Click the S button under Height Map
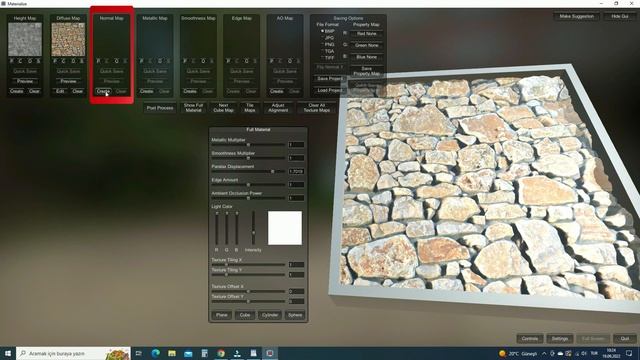Viewport: 640px width, 360px height. click(38, 61)
